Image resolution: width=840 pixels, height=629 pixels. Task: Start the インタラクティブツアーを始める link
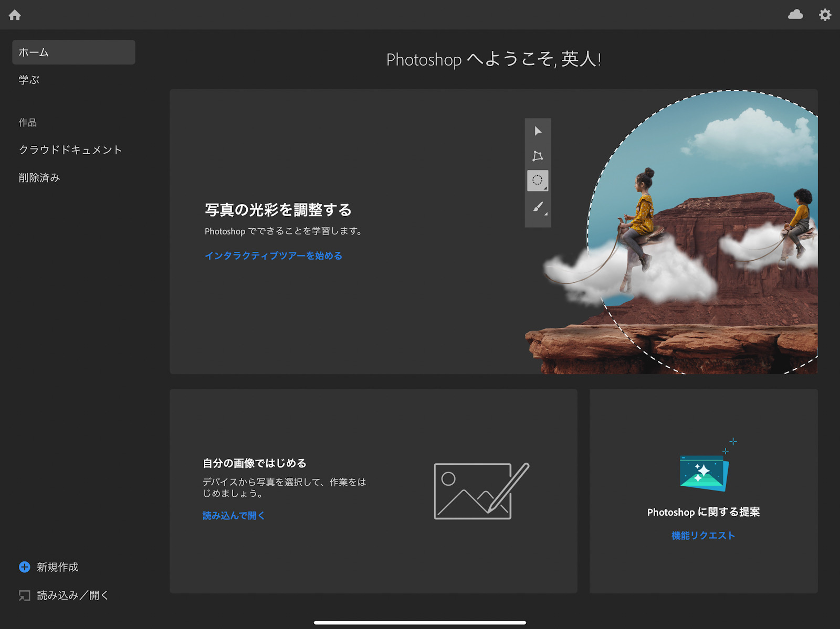[x=273, y=255]
